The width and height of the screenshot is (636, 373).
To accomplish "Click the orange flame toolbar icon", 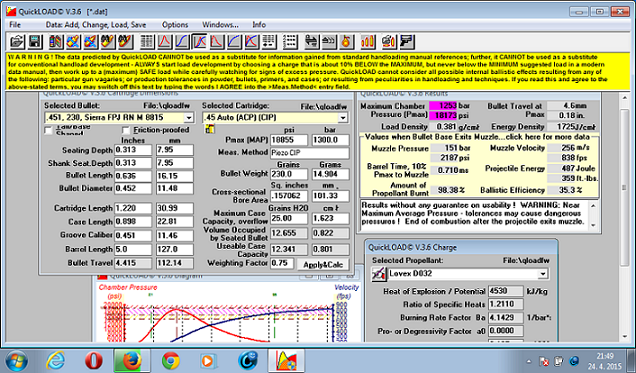I will coord(346,42).
